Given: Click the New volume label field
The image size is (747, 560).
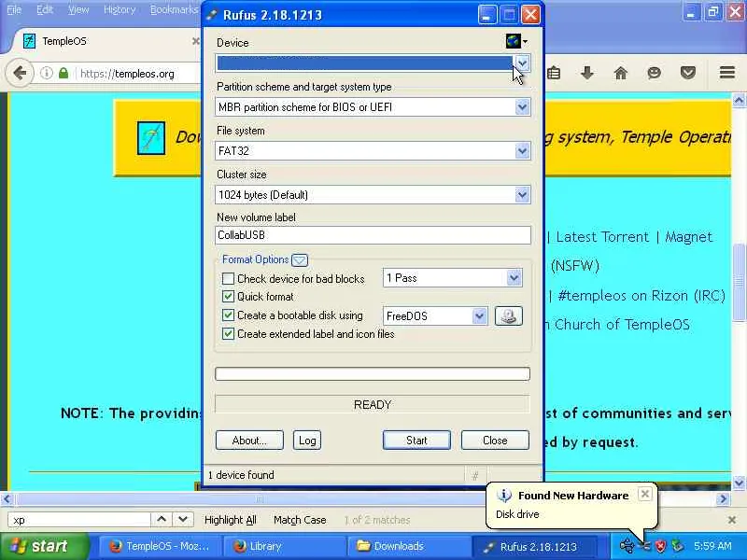Looking at the screenshot, I should tap(373, 235).
